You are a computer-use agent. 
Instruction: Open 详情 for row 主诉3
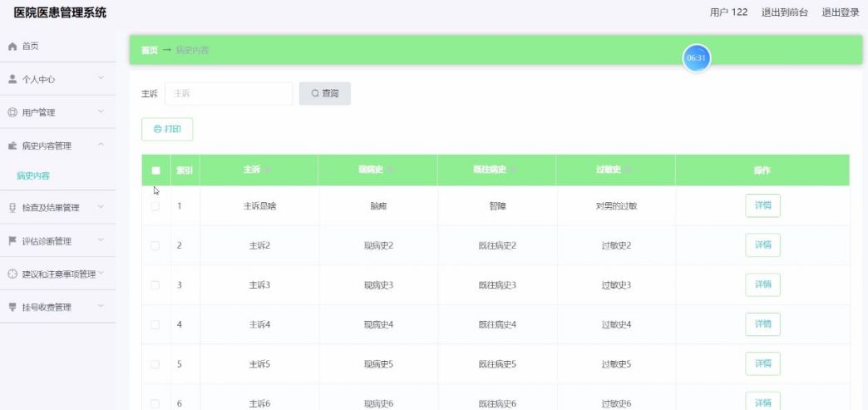click(x=762, y=284)
